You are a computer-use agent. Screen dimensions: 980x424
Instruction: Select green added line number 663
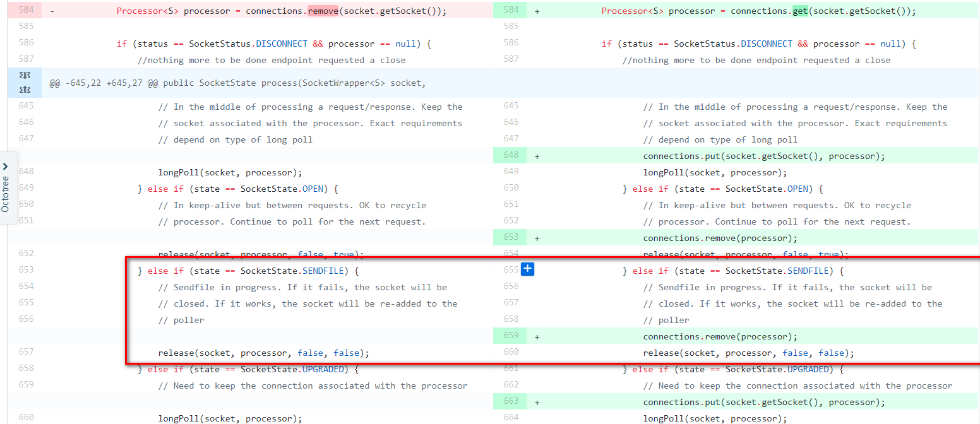pos(511,402)
